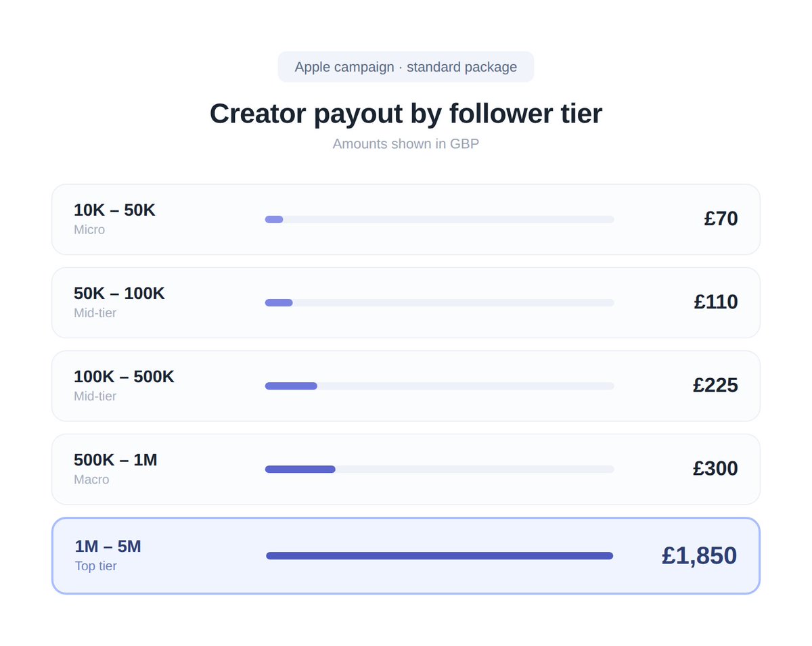Click the Creator payout by follower tier heading
The height and width of the screenshot is (646, 812).
pyautogui.click(x=406, y=113)
